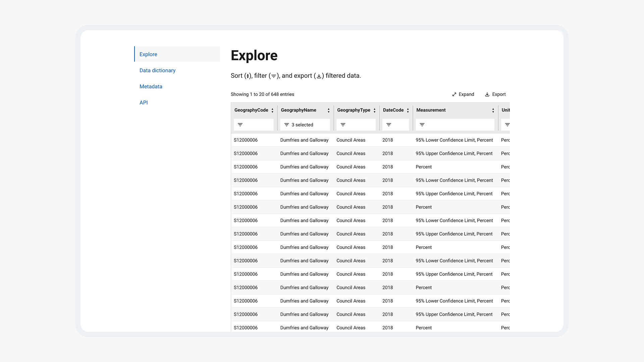The width and height of the screenshot is (644, 362).
Task: Open Measurement filter field
Action: 455,125
